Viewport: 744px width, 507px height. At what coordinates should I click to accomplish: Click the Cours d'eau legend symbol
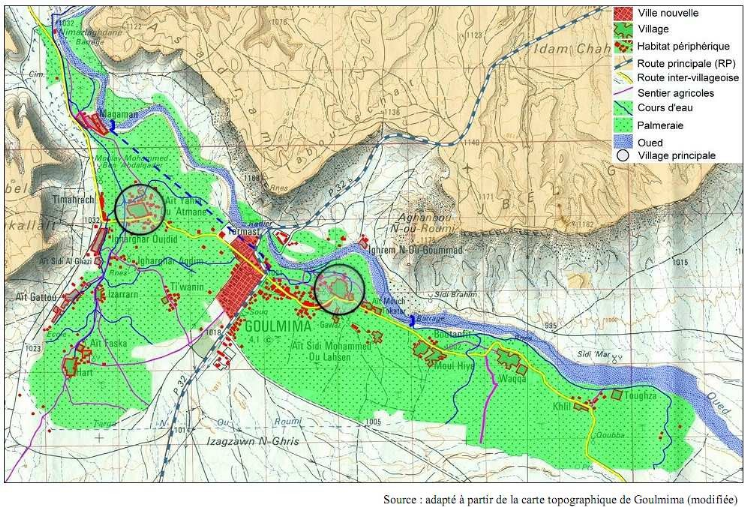click(623, 108)
